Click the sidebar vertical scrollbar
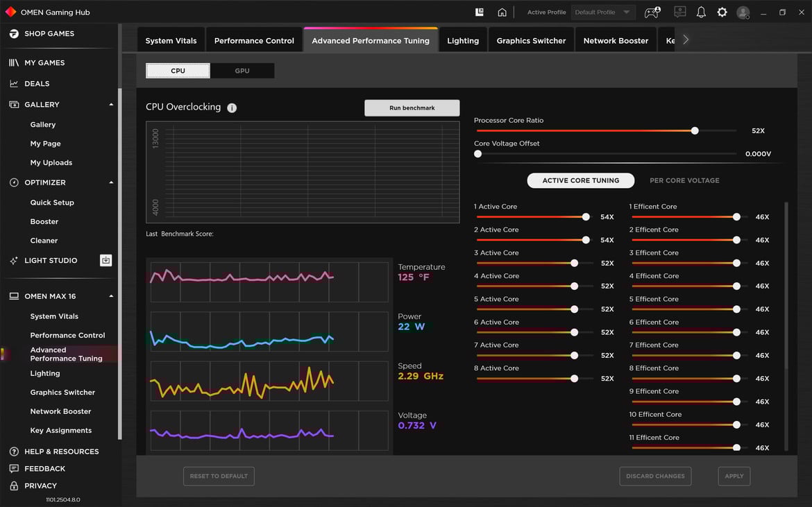Viewport: 812px width, 507px height. coord(119,264)
